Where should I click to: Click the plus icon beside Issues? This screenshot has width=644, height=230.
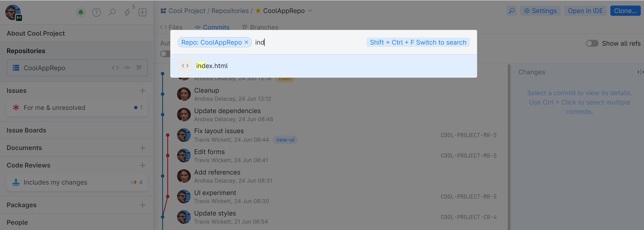(x=142, y=91)
